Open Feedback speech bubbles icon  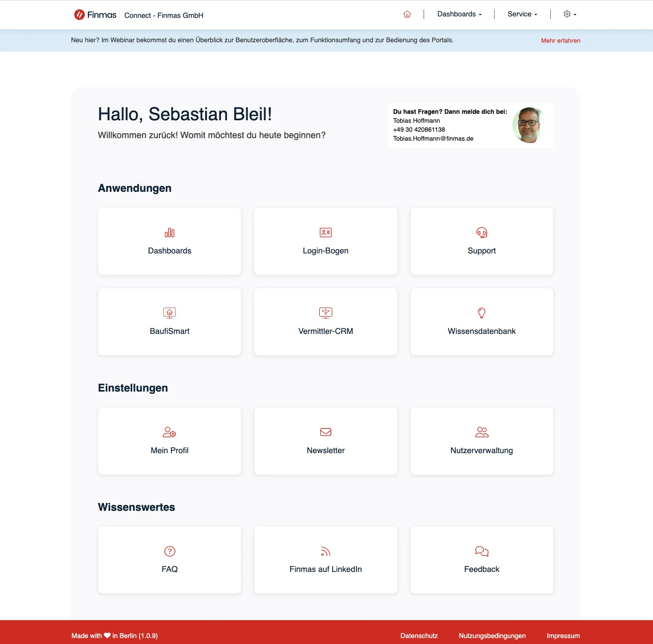click(482, 551)
